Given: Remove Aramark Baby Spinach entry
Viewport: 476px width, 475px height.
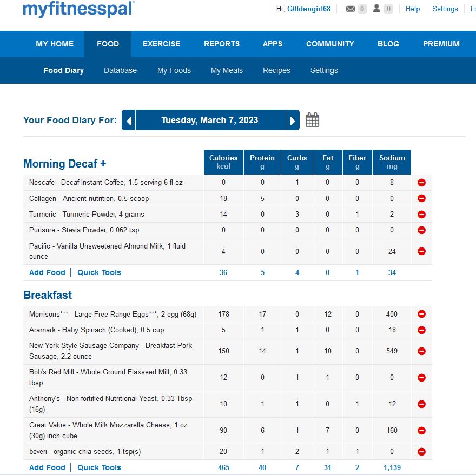Looking at the screenshot, I should 421,330.
